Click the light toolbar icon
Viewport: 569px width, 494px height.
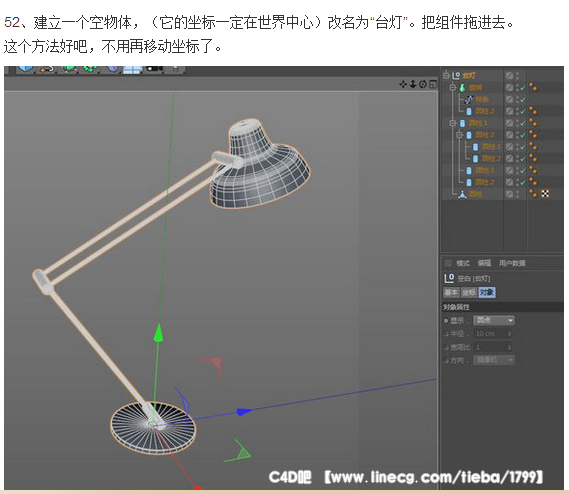click(x=176, y=69)
